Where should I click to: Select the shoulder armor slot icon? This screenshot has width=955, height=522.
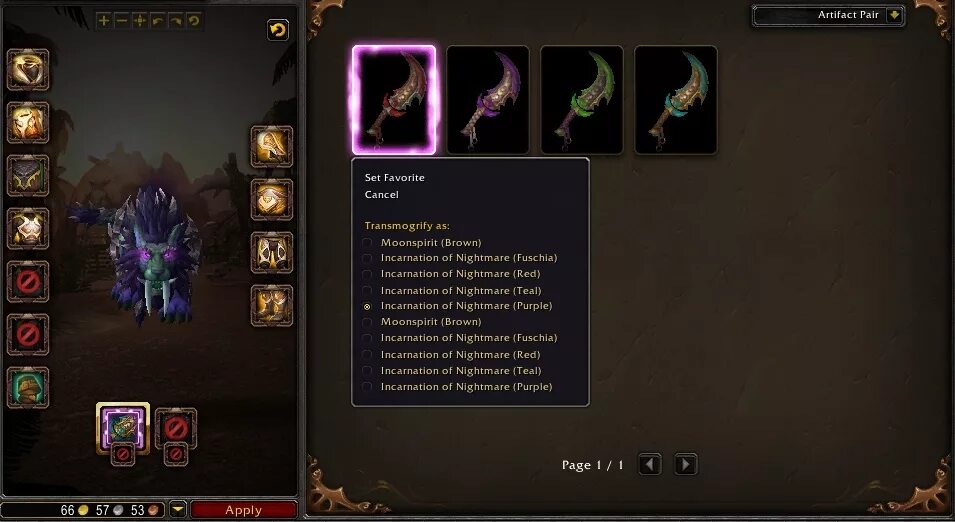click(x=28, y=122)
